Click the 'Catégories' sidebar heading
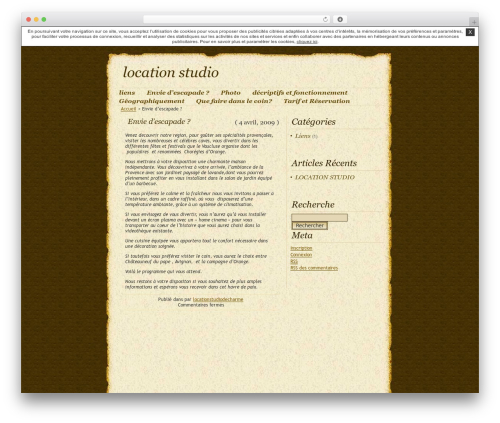The image size is (500, 423). [x=313, y=122]
